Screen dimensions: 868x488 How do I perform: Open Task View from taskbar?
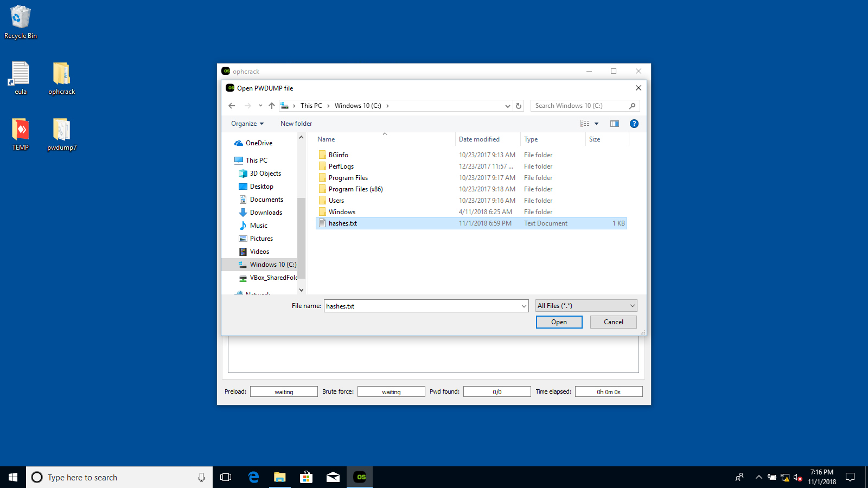226,477
